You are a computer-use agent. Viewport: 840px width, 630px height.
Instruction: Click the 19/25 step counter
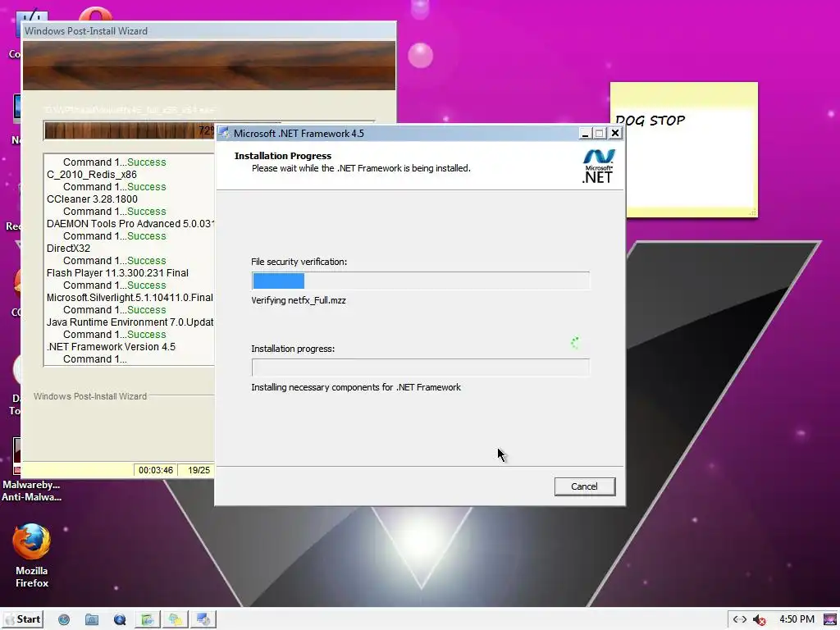click(x=199, y=470)
